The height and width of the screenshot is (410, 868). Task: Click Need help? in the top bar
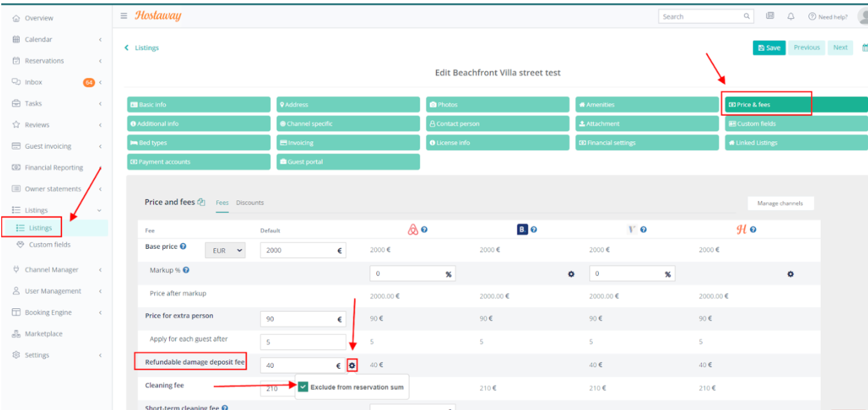click(x=828, y=17)
